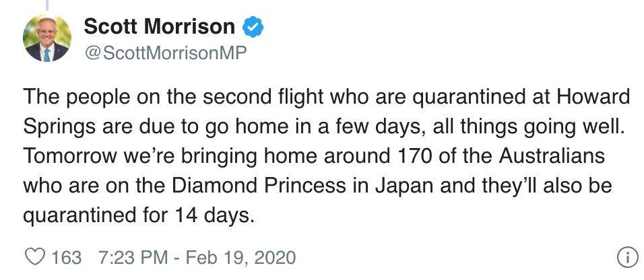The image size is (644, 280).
Task: Click the word "Tomorrow" in tweet
Action: (70, 157)
